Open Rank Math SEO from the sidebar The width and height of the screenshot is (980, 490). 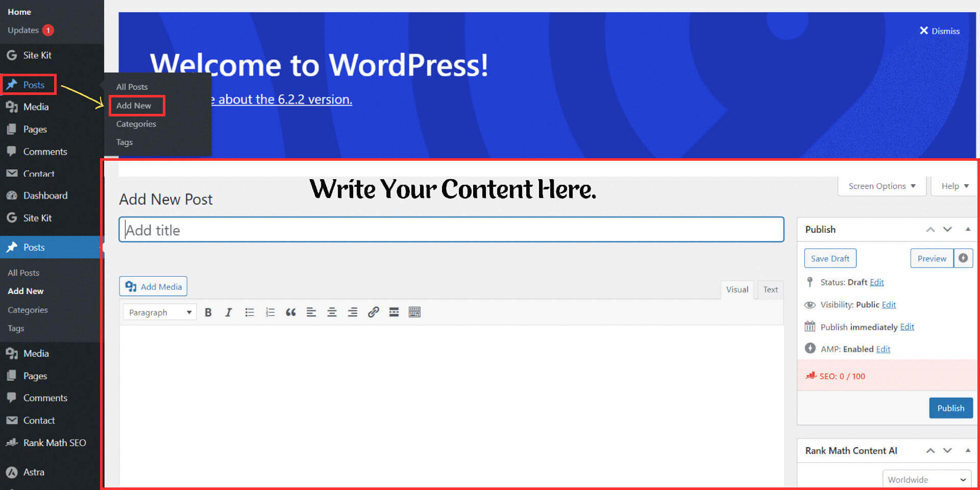[54, 442]
